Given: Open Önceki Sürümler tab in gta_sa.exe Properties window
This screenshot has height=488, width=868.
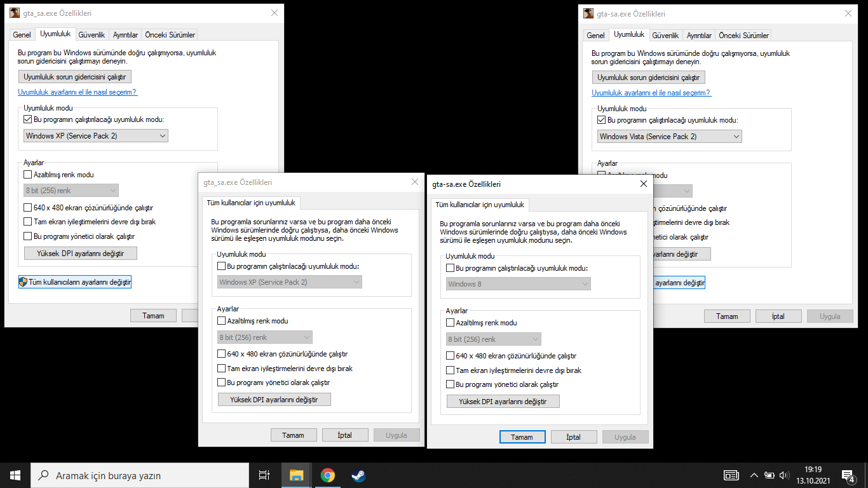Looking at the screenshot, I should pyautogui.click(x=170, y=35).
